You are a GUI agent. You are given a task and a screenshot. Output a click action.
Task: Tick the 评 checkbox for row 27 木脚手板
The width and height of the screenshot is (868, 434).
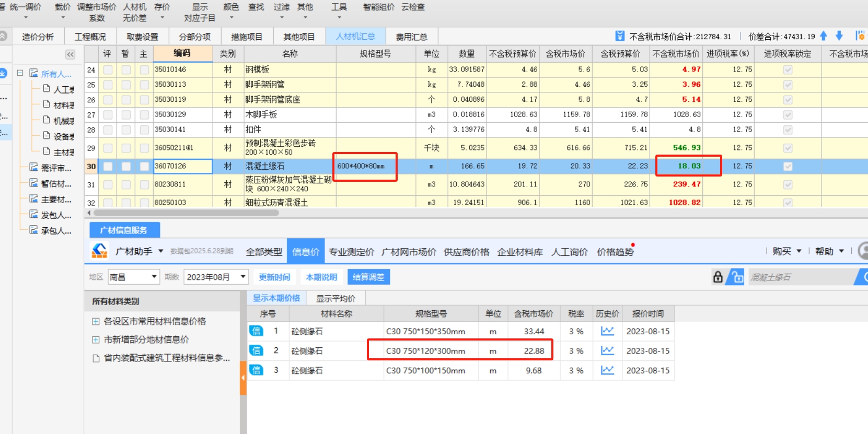point(108,114)
